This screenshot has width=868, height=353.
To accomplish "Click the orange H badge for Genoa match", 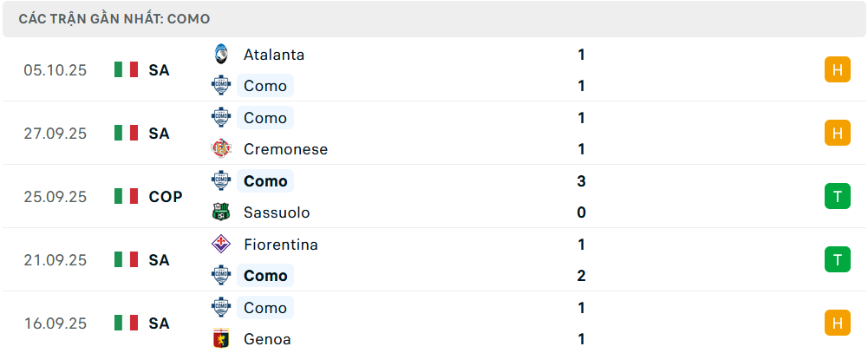I will click(837, 323).
